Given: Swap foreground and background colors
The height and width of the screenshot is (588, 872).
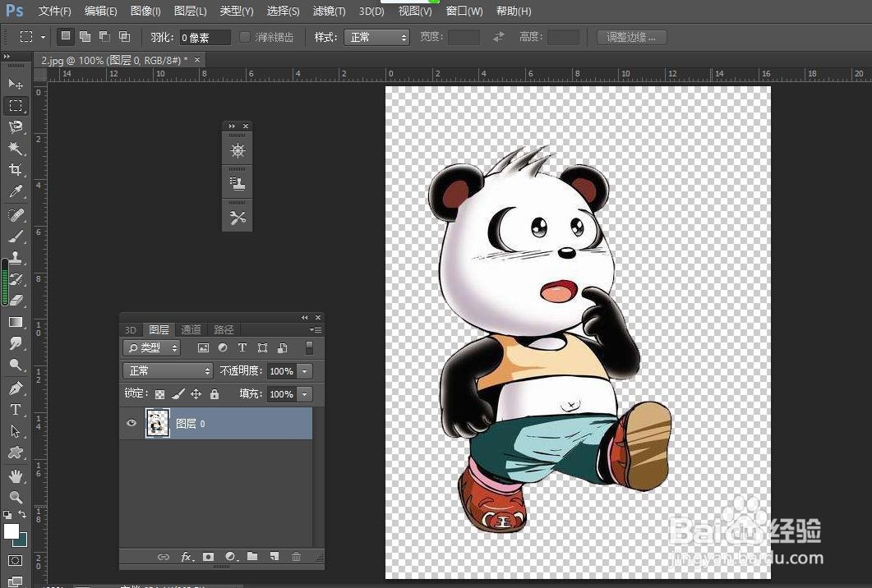Looking at the screenshot, I should 21,514.
